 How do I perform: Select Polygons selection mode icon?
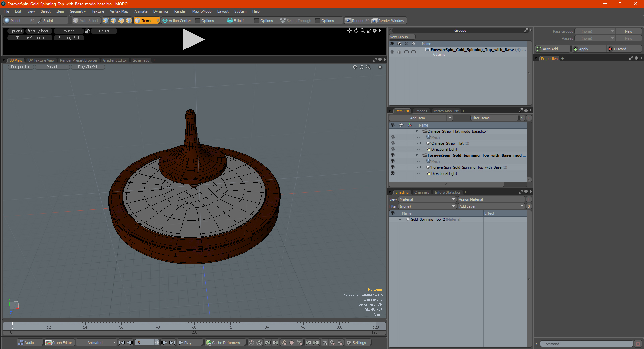[x=121, y=21]
